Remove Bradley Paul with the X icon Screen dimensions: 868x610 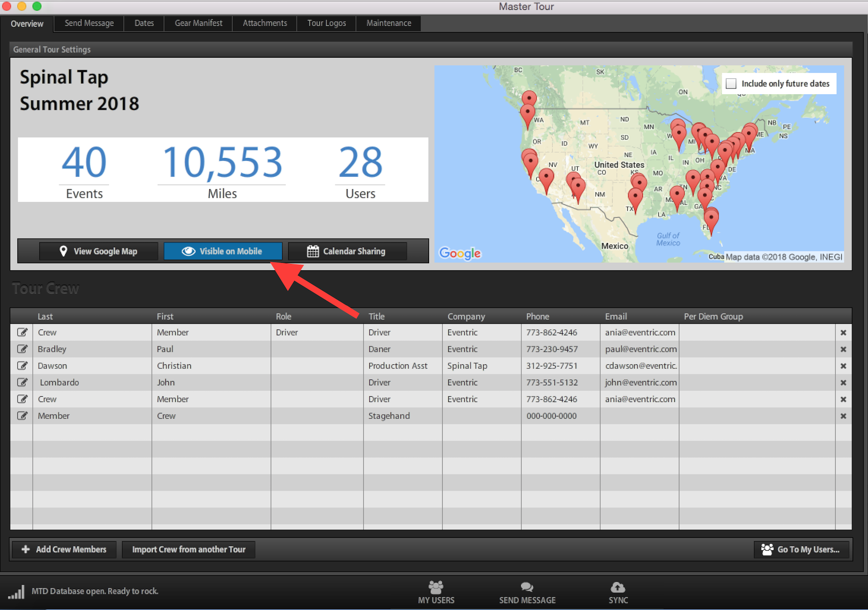(x=843, y=349)
